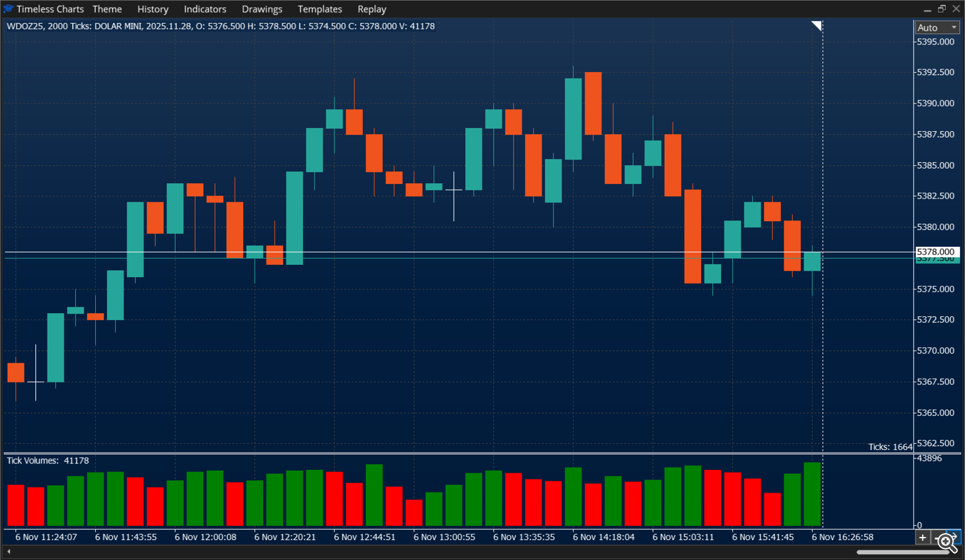Click the left scroll arrow at bottom-left
The image size is (965, 560).
(x=8, y=551)
